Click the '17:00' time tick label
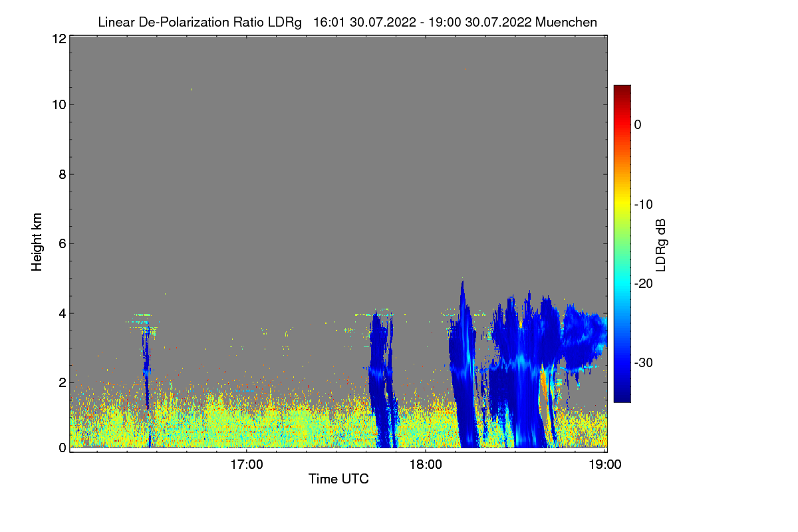Image resolution: width=798 pixels, height=532 pixels. click(246, 464)
